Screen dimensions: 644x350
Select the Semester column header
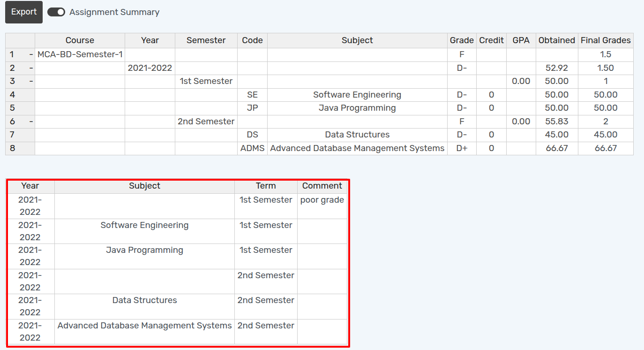[x=206, y=40]
